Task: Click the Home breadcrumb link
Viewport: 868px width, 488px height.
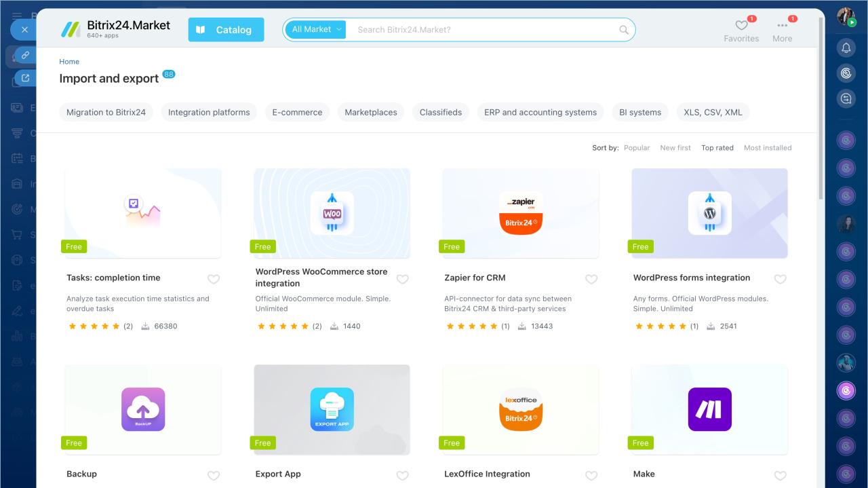Action: [69, 62]
